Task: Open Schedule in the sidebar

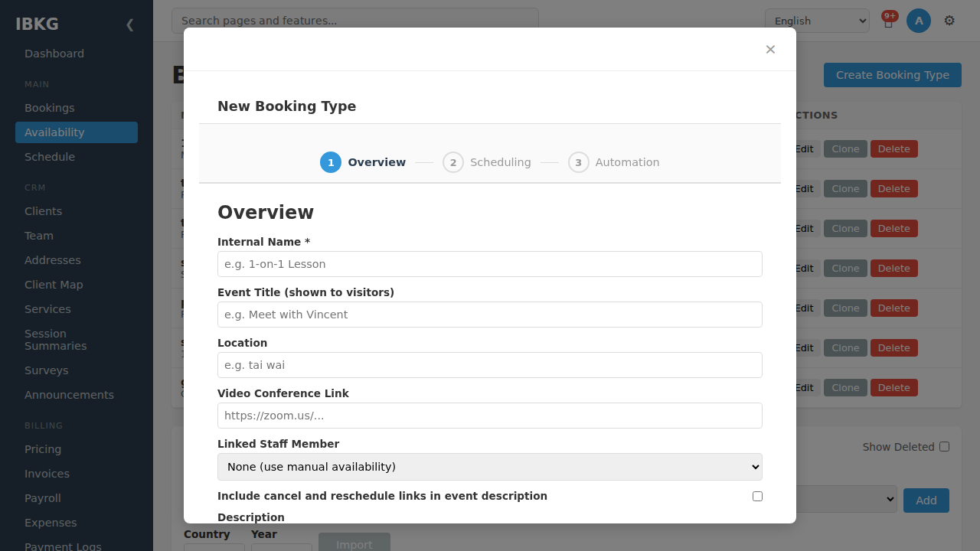Action: coord(77,157)
